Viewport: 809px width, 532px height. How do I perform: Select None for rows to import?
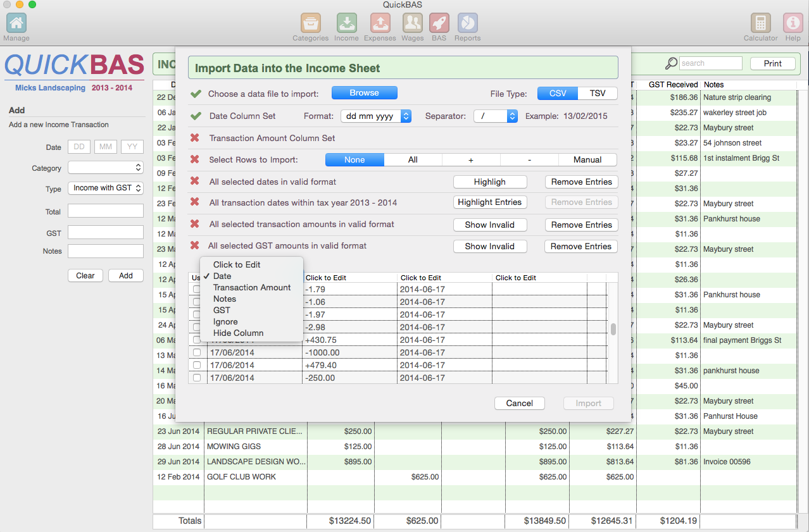click(354, 159)
